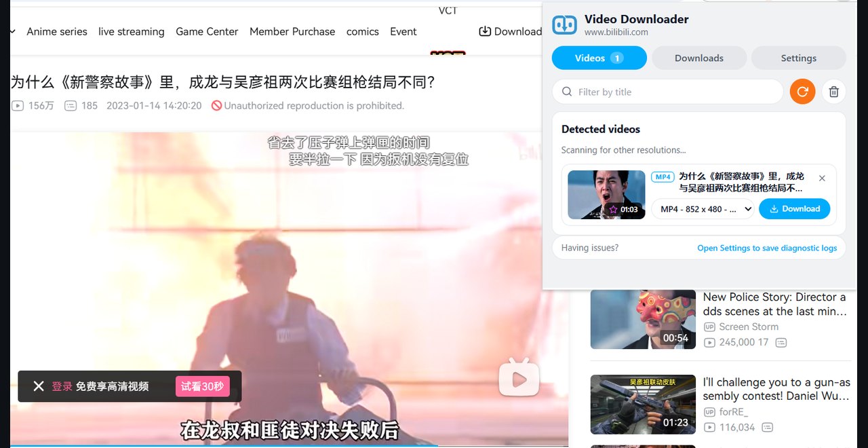Click UP icon next to Screen Storm

[709, 327]
